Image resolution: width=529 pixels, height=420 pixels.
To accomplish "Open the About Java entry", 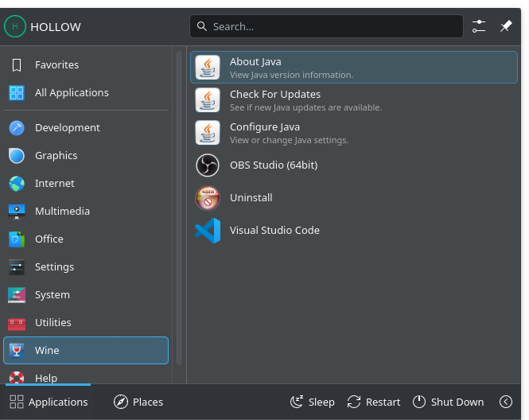I will pyautogui.click(x=353, y=68).
